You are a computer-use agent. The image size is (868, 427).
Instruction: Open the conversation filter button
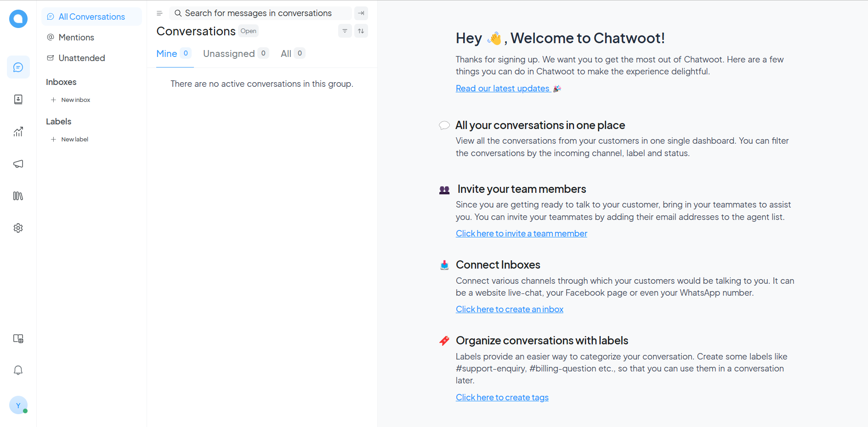pyautogui.click(x=345, y=31)
